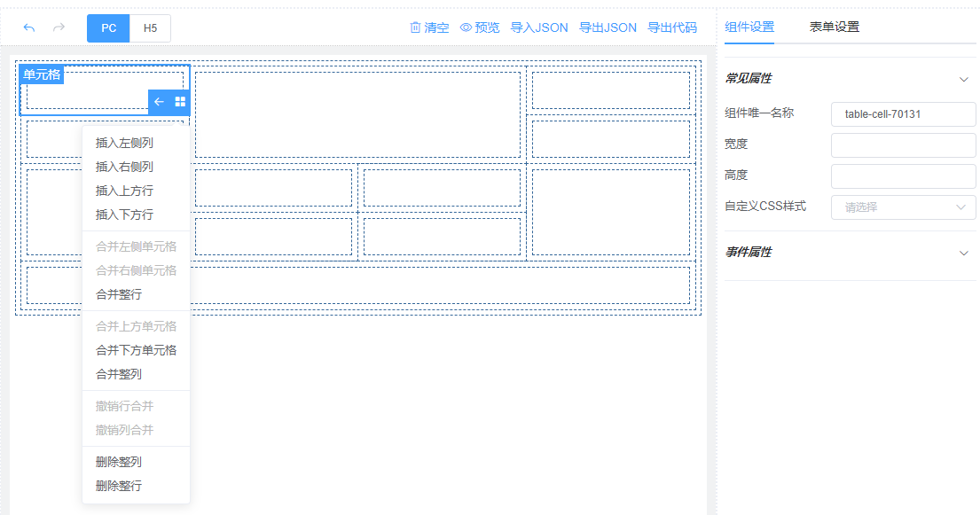This screenshot has height=515, width=980.
Task: Collapse the 常见属性 section
Action: 963,80
